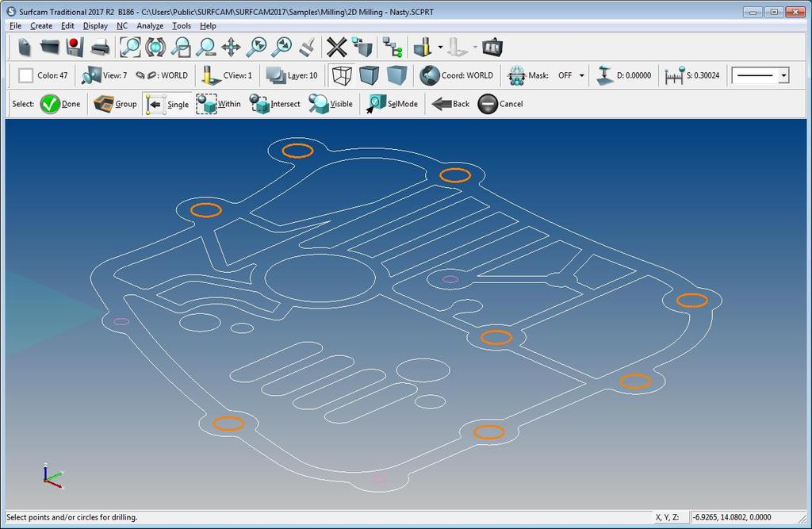Expand the arrow beside the greyed tool icon
The height and width of the screenshot is (529, 812).
(475, 47)
